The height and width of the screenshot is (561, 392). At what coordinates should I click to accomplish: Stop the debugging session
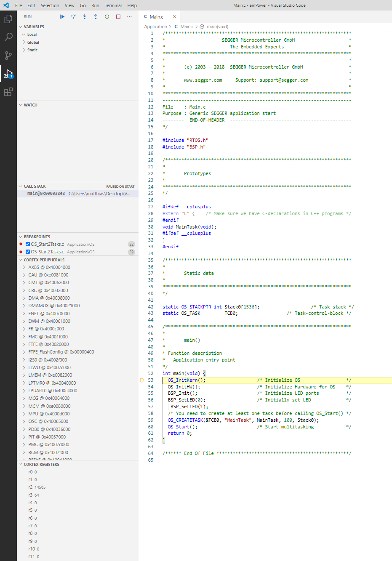[x=118, y=17]
